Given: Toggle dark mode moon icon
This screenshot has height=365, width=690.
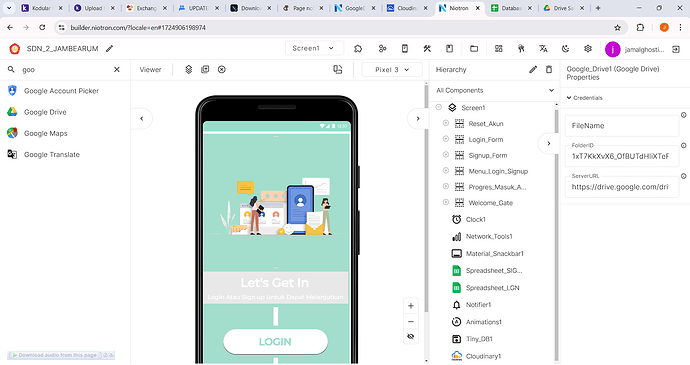Looking at the screenshot, I should [566, 48].
